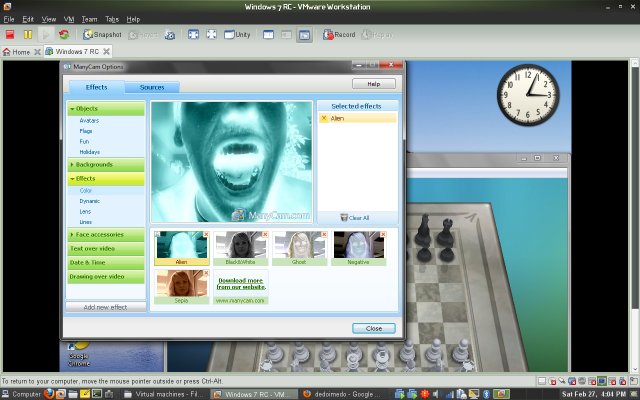Click the reset VM icon
640x400 pixels.
coord(64,34)
